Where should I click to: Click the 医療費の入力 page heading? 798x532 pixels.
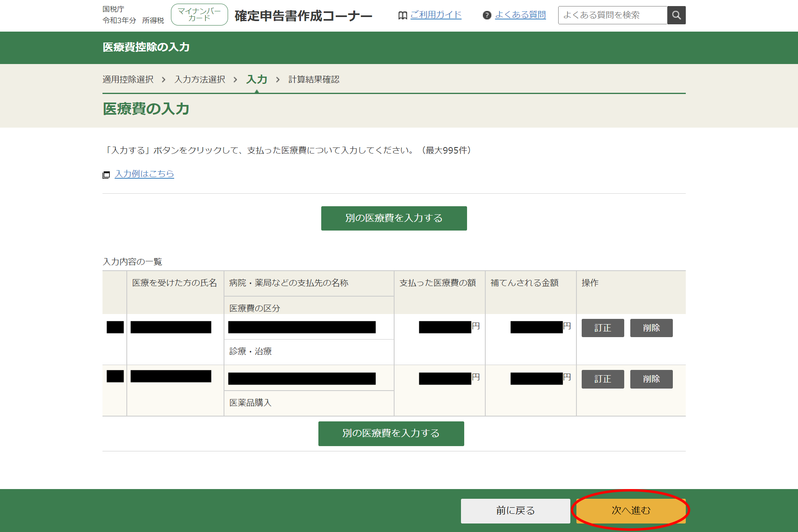point(146,109)
